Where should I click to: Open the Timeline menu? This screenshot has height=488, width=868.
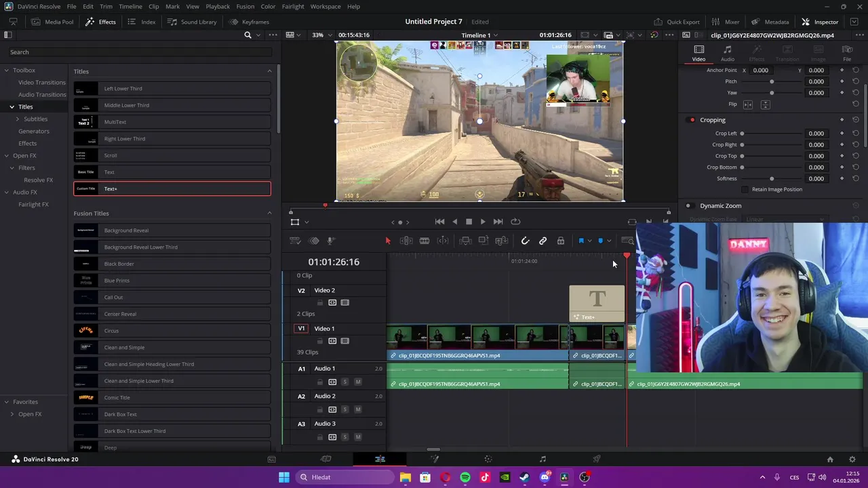coord(130,6)
